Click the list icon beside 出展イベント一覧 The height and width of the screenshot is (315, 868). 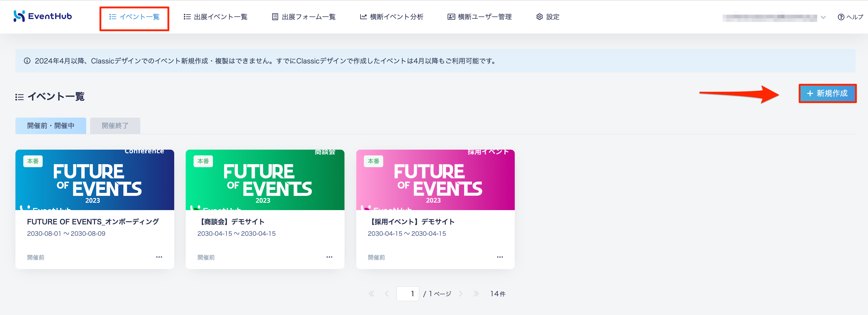pos(187,17)
